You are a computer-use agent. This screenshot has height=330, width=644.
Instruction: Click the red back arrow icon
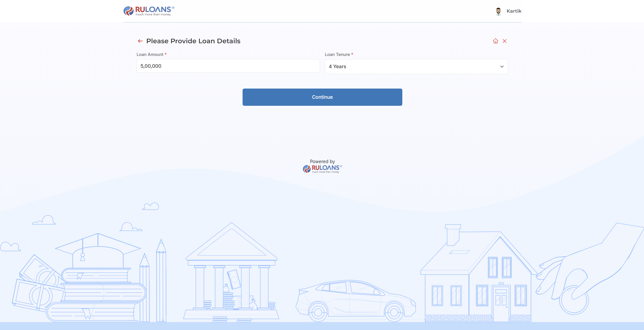point(140,41)
